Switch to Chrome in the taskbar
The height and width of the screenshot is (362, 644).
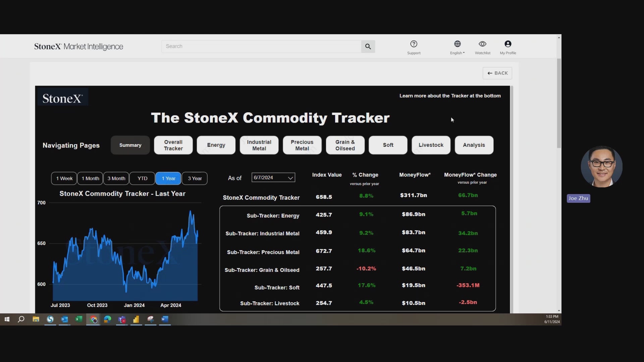[93, 319]
